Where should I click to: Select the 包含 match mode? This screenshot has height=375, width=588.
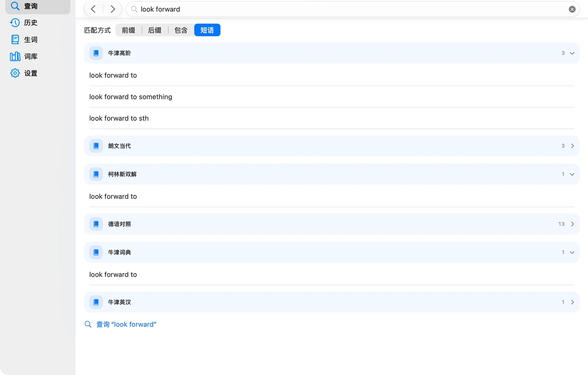(181, 30)
